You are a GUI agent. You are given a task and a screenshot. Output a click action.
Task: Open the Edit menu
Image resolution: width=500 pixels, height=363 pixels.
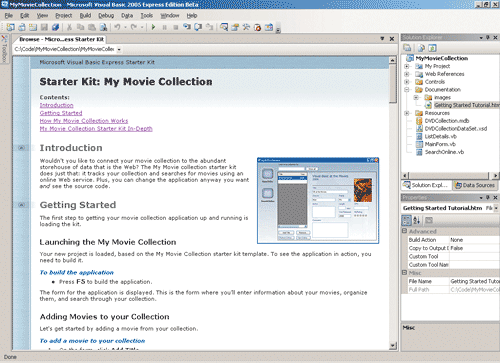(x=25, y=15)
